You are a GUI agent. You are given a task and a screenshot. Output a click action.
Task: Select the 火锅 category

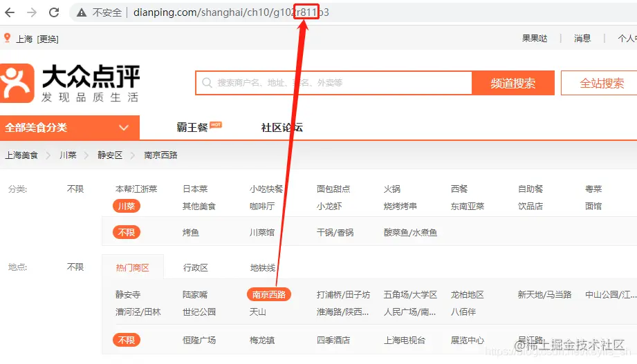392,189
